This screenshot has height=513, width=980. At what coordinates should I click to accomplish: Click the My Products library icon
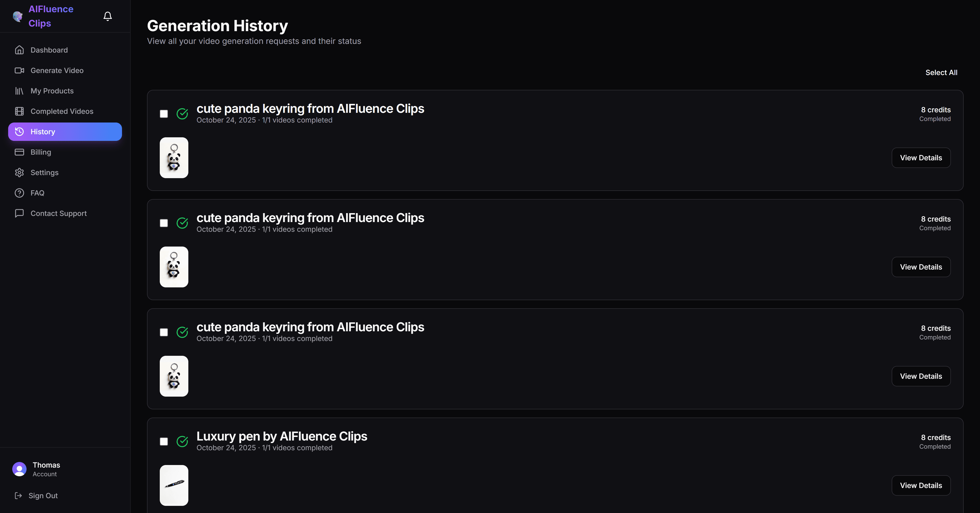19,91
